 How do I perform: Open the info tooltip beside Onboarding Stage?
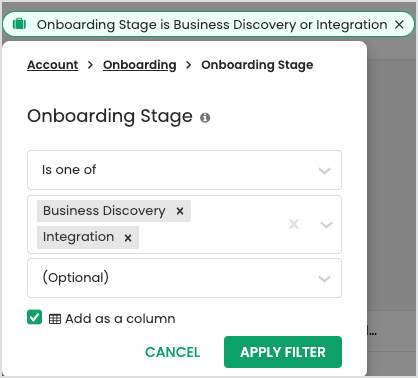[205, 118]
